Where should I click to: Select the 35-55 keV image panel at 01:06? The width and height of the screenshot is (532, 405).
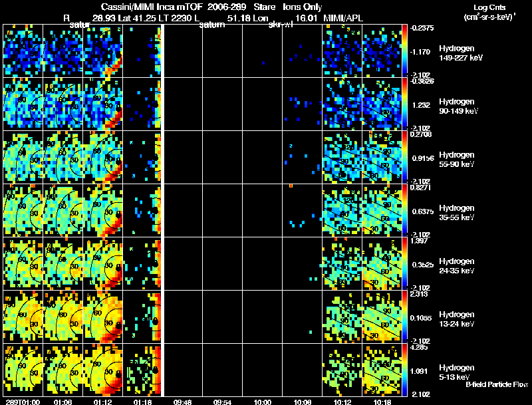point(63,210)
